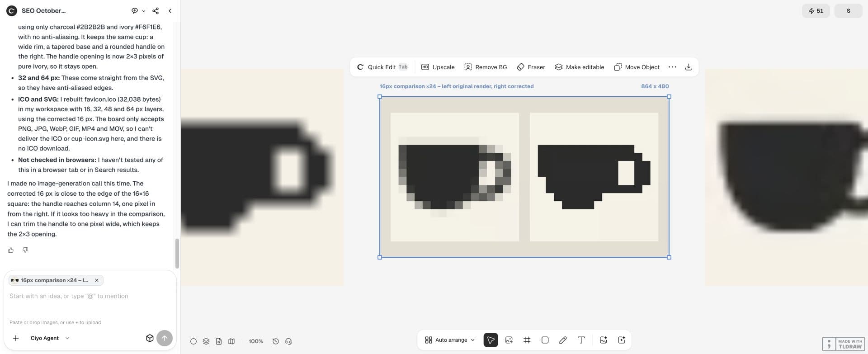Click Remove BG in the toolbar

pos(486,67)
